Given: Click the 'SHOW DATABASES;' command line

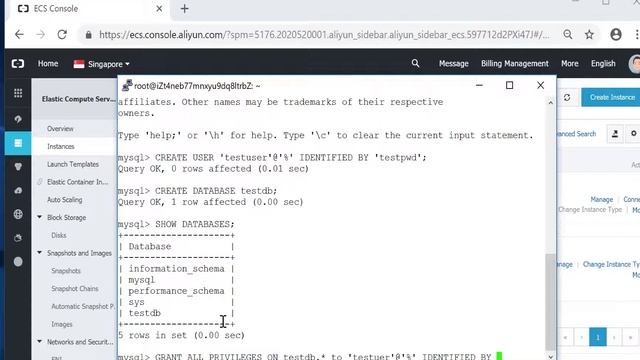Looking at the screenshot, I should 176,224.
